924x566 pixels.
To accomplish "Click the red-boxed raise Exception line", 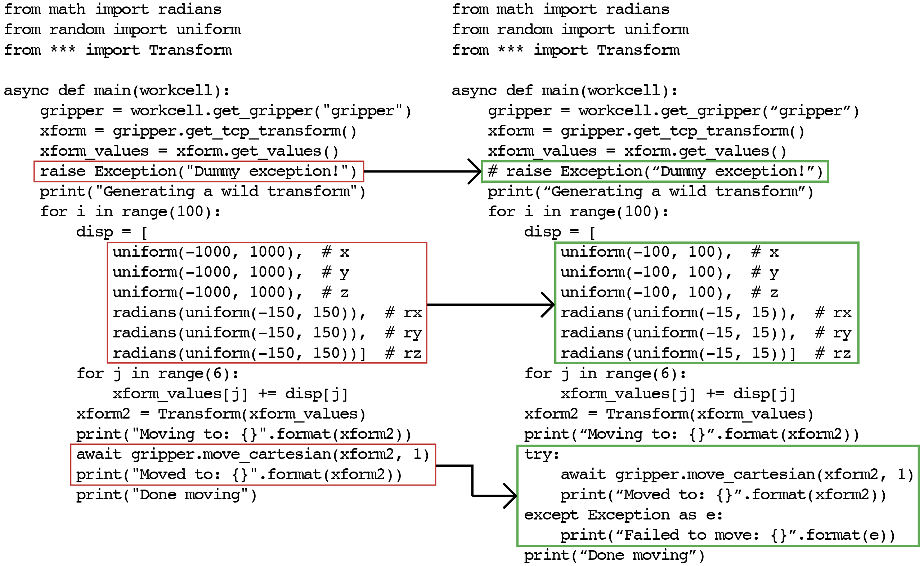I will [x=198, y=172].
